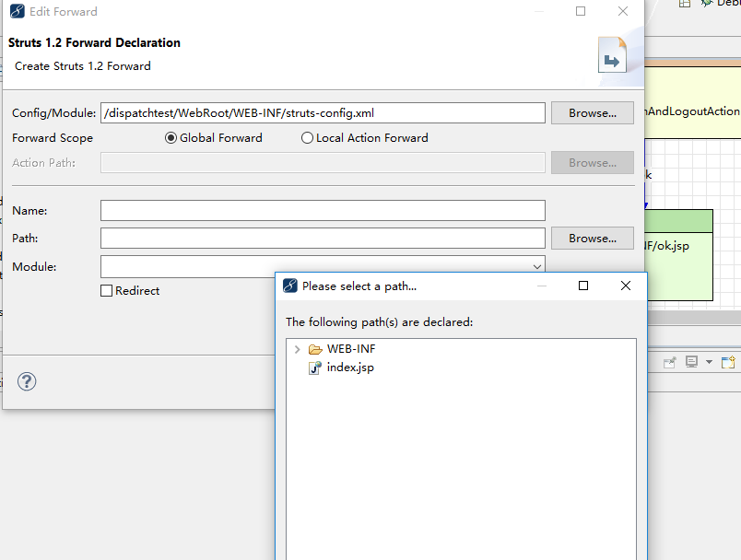Click the Forward Scope label
Screen dimensions: 741x560
click(53, 138)
